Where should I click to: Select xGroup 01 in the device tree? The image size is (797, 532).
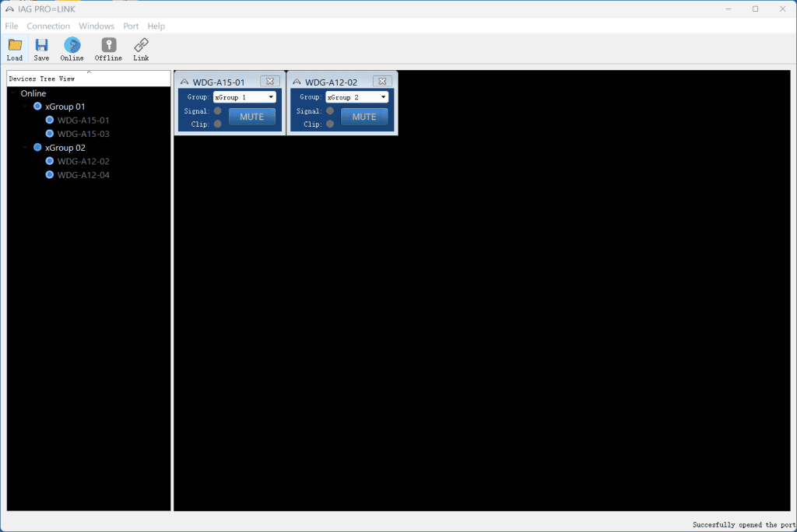pos(65,107)
